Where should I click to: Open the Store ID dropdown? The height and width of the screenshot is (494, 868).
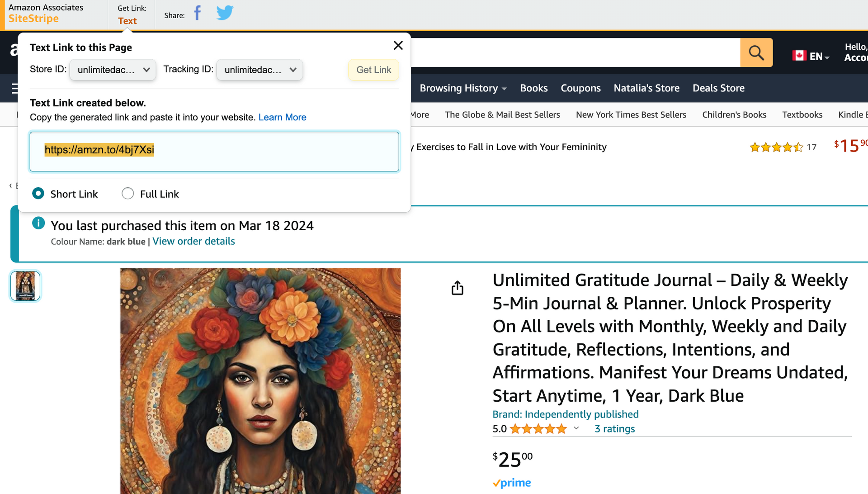[113, 70]
